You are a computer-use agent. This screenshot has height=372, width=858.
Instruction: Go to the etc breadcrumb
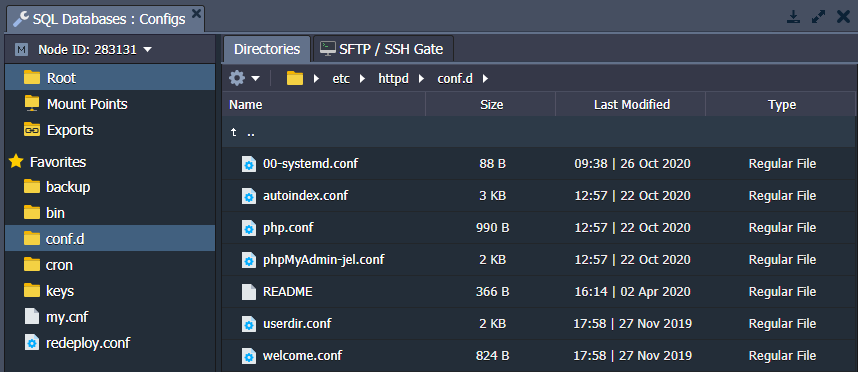(341, 79)
